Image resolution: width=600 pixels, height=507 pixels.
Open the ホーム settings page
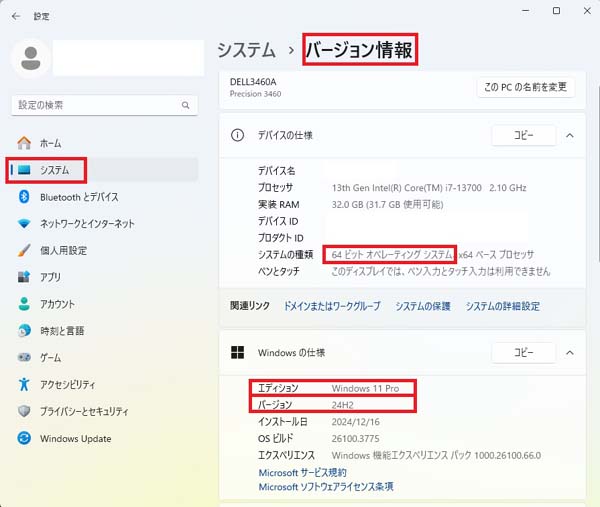[x=104, y=143]
